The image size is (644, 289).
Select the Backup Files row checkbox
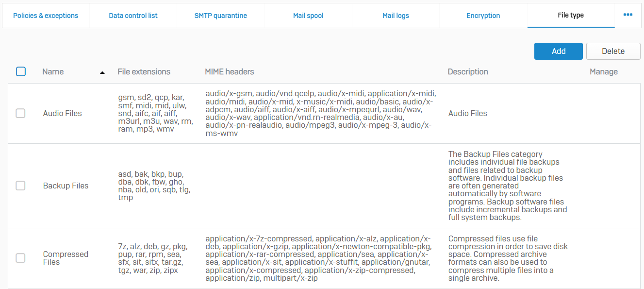pyautogui.click(x=20, y=186)
